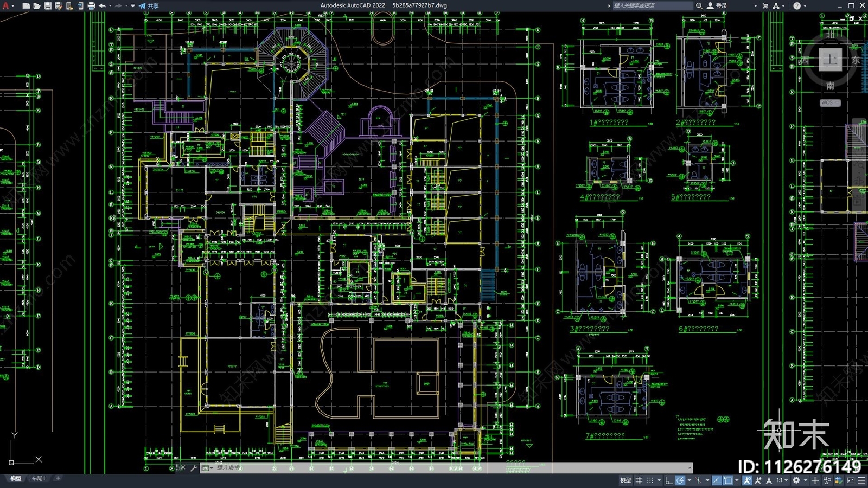The image size is (868, 488).
Task: Toggle the drawing grid display in status bar
Action: (x=639, y=480)
